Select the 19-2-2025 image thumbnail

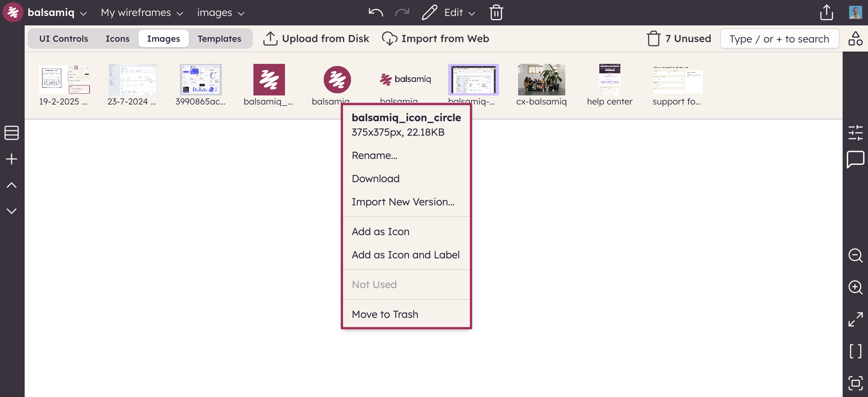point(64,80)
